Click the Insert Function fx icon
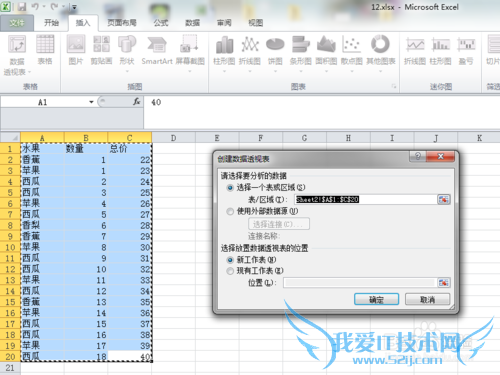The height and width of the screenshot is (375, 500). [x=137, y=102]
